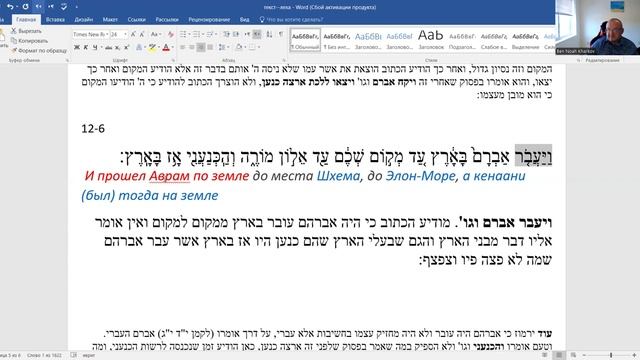Viewport: 640px width, 360px height.
Task: Adjust the zoom slider handle
Action: [x=611, y=356]
